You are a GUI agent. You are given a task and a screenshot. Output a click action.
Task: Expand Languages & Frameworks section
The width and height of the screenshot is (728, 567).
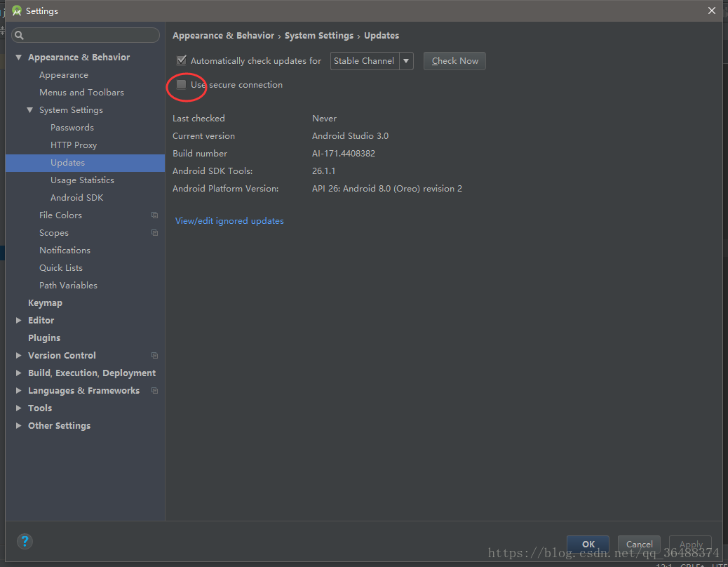pos(18,391)
